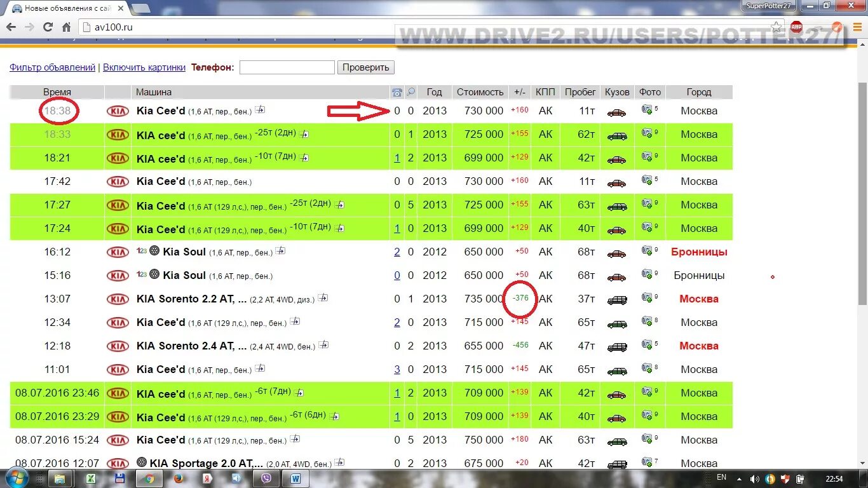Open Viber from the taskbar
The width and height of the screenshot is (868, 488).
266,478
